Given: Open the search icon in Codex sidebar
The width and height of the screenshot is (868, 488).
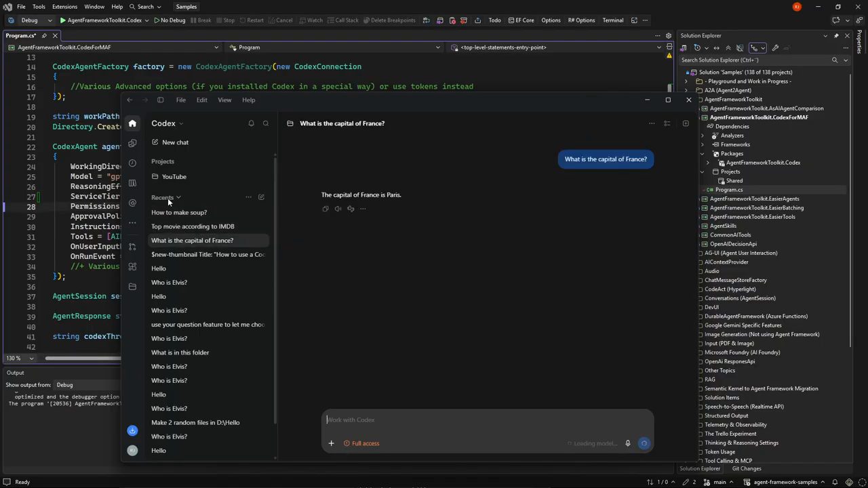Looking at the screenshot, I should [266, 123].
